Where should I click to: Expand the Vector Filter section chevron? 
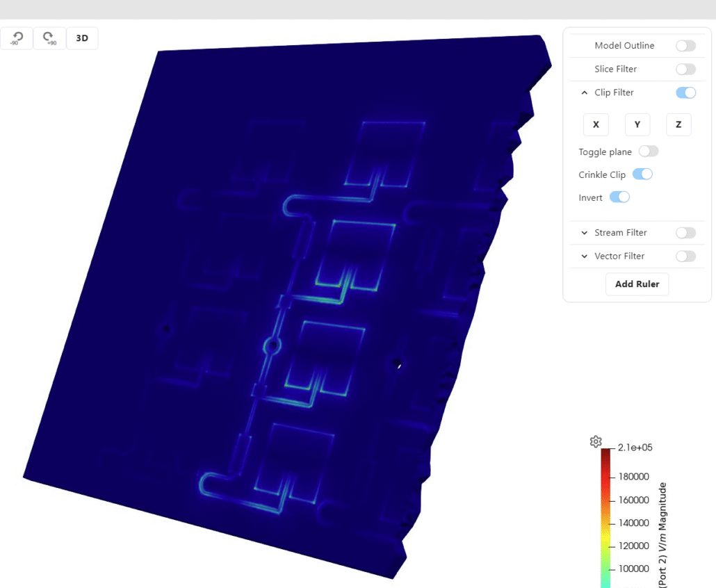point(584,256)
